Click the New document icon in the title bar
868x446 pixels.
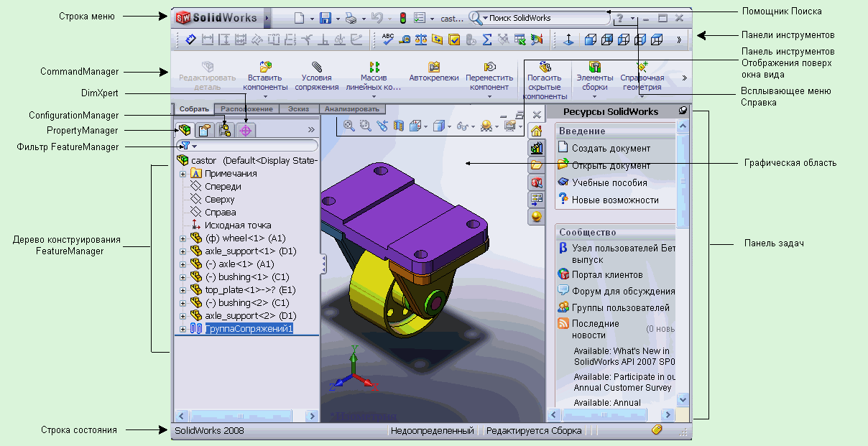tap(300, 18)
